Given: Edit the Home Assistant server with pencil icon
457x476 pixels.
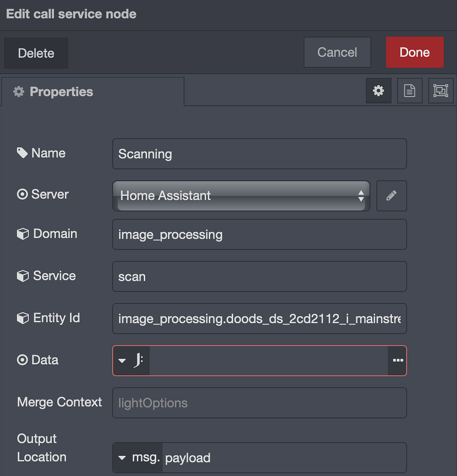Looking at the screenshot, I should (x=391, y=196).
